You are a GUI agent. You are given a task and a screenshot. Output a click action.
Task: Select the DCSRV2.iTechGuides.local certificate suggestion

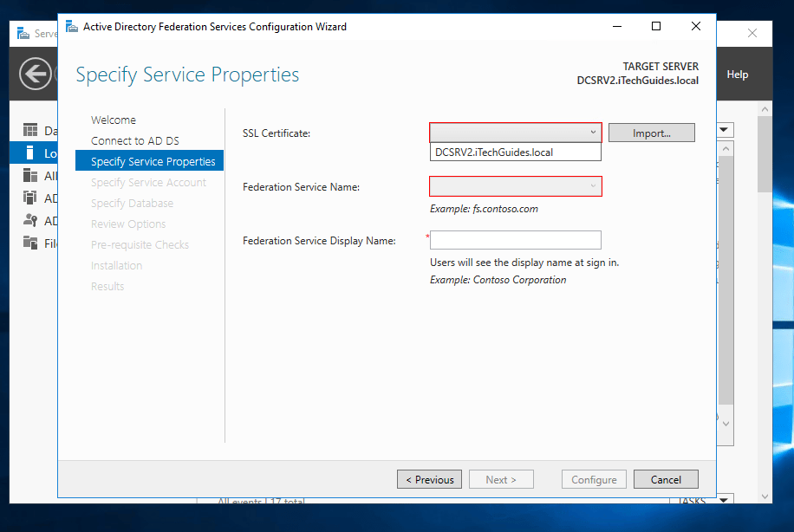[x=515, y=151]
